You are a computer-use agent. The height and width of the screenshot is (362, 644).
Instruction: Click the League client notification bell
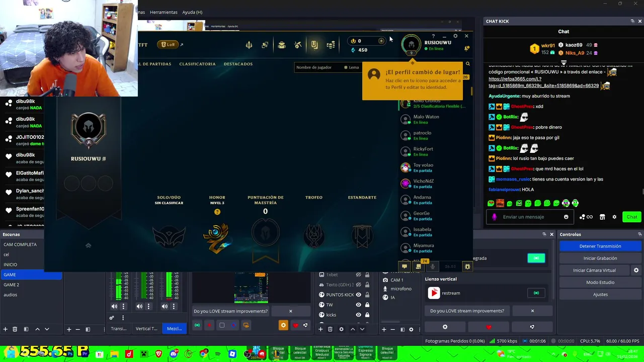pos(467,48)
